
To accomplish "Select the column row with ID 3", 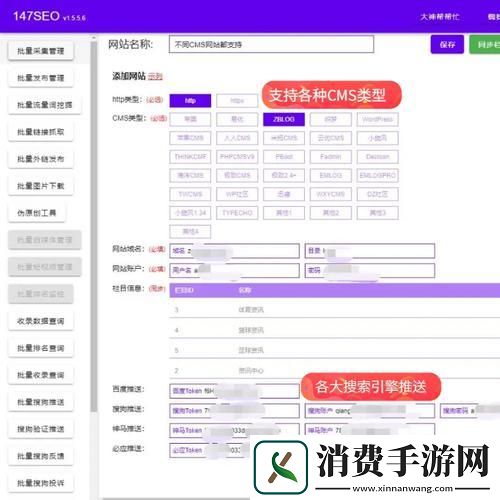I will (335, 310).
